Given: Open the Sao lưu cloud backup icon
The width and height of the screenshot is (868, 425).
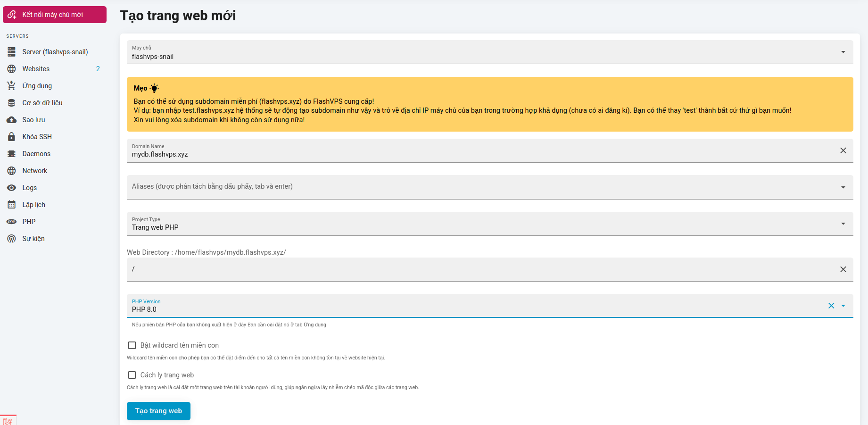Looking at the screenshot, I should (x=12, y=120).
